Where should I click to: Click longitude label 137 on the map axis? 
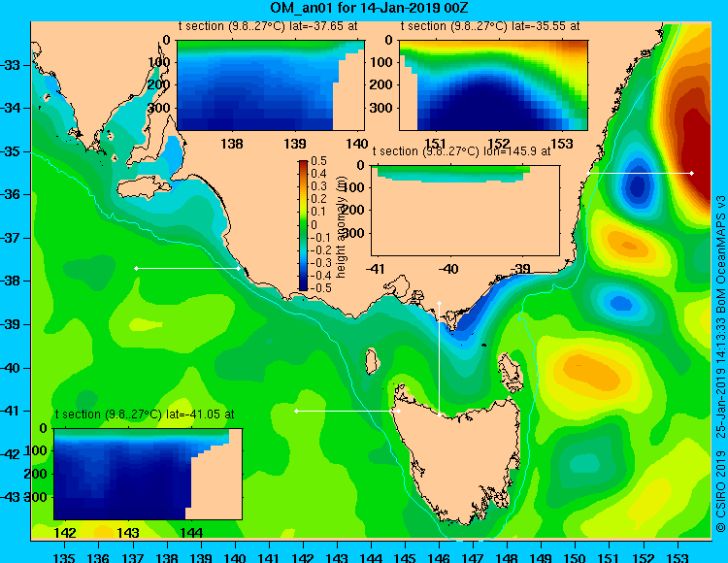point(133,557)
